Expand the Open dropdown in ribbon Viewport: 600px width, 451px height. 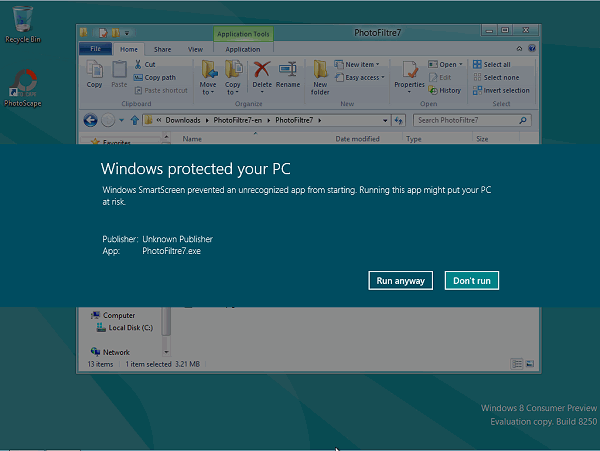coord(445,64)
